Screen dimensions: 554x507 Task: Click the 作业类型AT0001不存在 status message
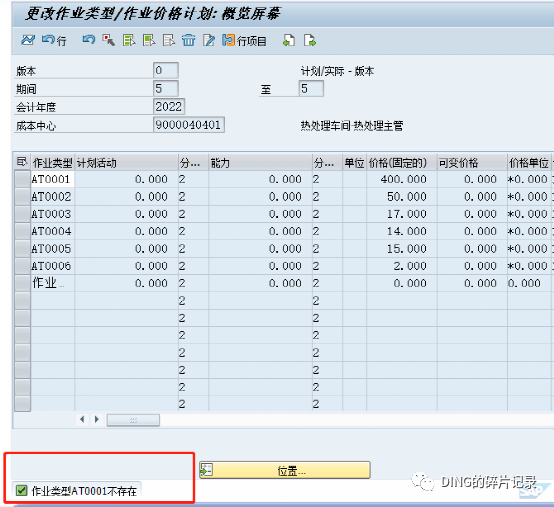[x=84, y=491]
